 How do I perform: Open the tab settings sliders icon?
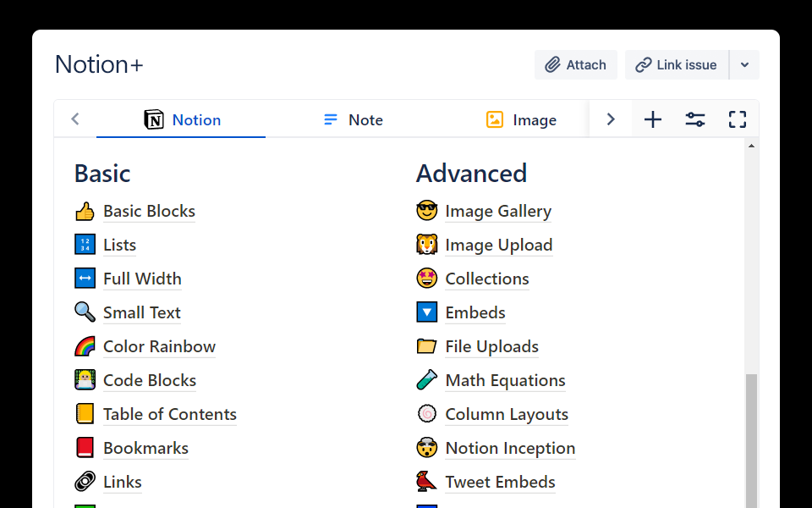tap(695, 119)
